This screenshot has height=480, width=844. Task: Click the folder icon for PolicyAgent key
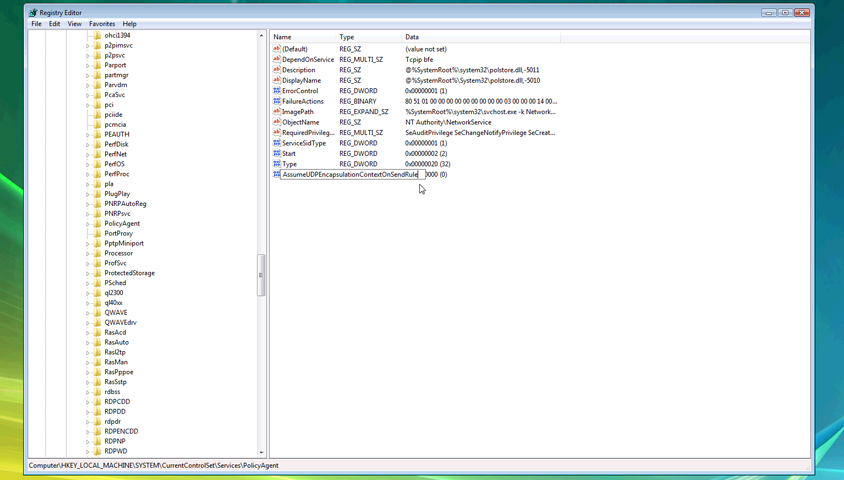pos(97,223)
